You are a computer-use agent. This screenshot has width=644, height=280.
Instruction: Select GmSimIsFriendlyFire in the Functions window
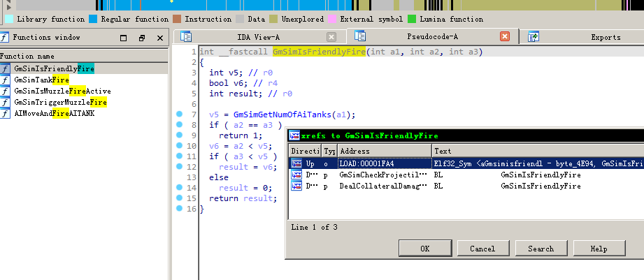84,68
